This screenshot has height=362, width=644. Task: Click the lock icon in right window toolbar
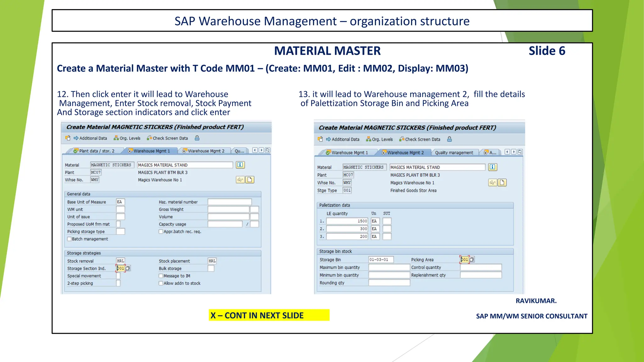(x=449, y=139)
